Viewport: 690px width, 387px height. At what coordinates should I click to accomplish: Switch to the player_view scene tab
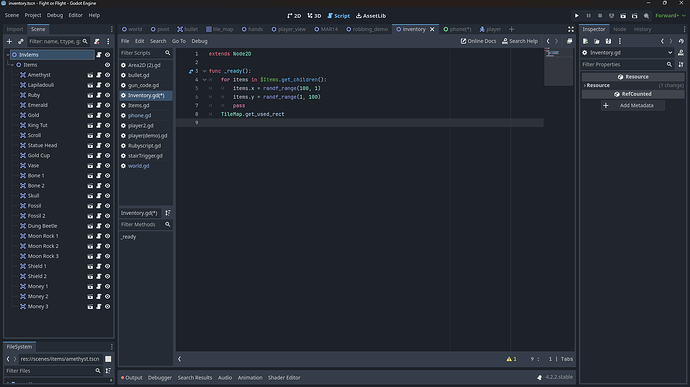coord(289,29)
